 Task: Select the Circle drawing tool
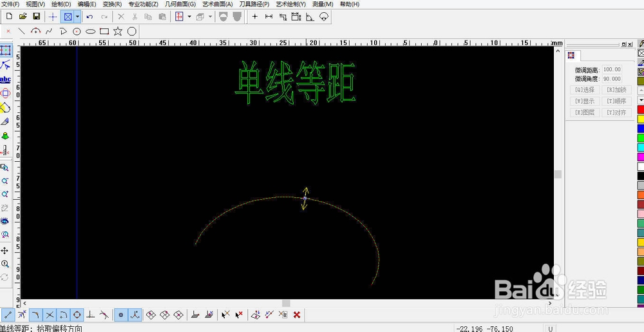point(77,31)
